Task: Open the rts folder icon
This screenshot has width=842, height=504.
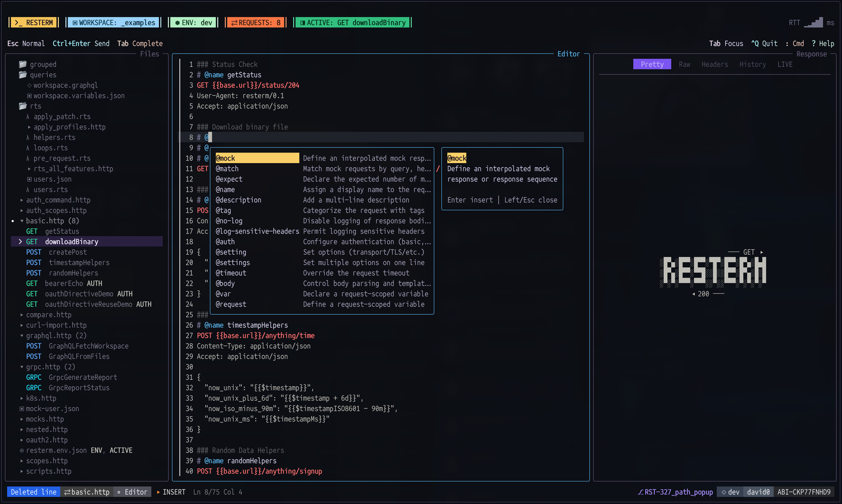Action: (x=23, y=106)
